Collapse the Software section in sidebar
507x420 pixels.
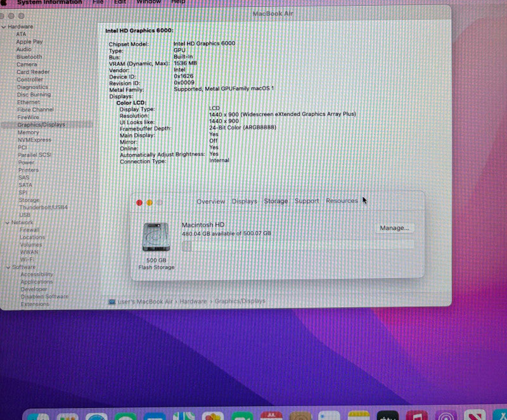[8, 267]
